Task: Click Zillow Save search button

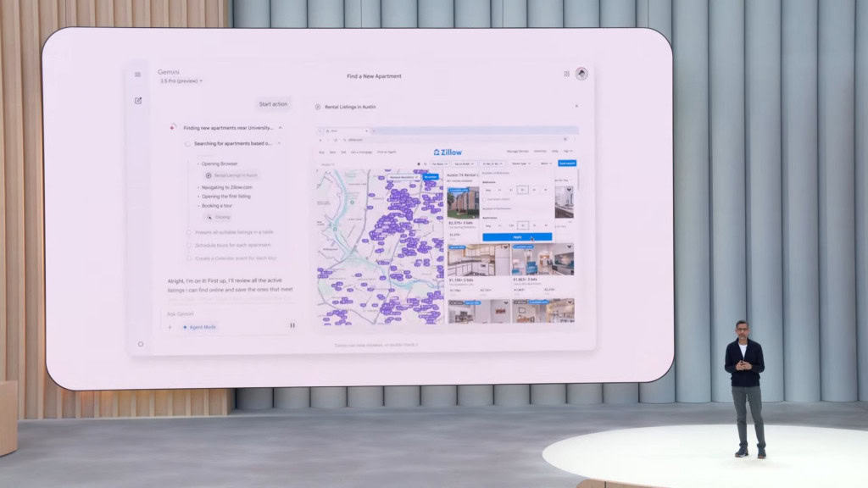Action: 567,164
